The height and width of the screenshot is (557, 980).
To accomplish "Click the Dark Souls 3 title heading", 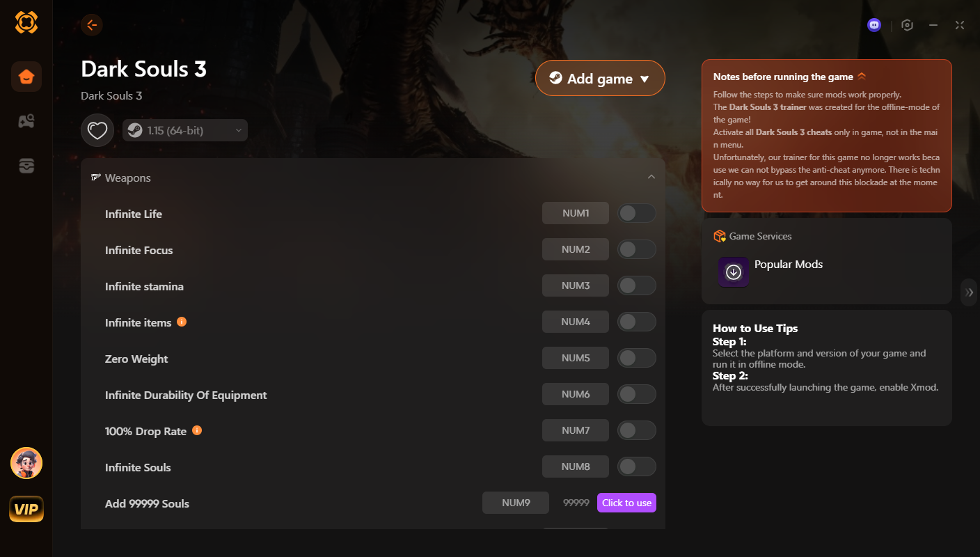I will pyautogui.click(x=143, y=69).
